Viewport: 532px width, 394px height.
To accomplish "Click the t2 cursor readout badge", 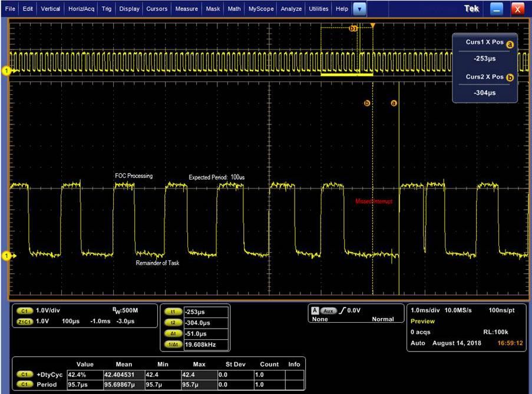I will pyautogui.click(x=173, y=323).
